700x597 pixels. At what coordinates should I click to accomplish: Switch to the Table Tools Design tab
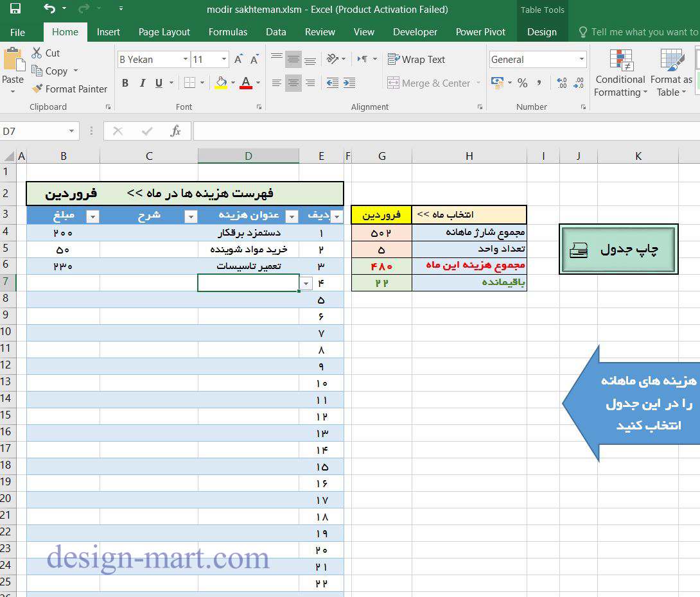click(542, 32)
